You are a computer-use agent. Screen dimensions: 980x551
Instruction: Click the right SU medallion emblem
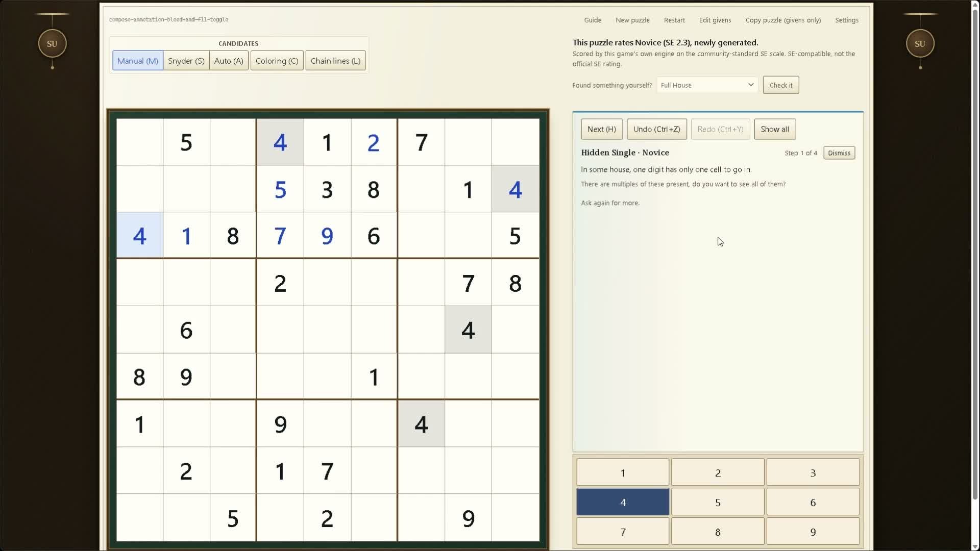point(920,44)
